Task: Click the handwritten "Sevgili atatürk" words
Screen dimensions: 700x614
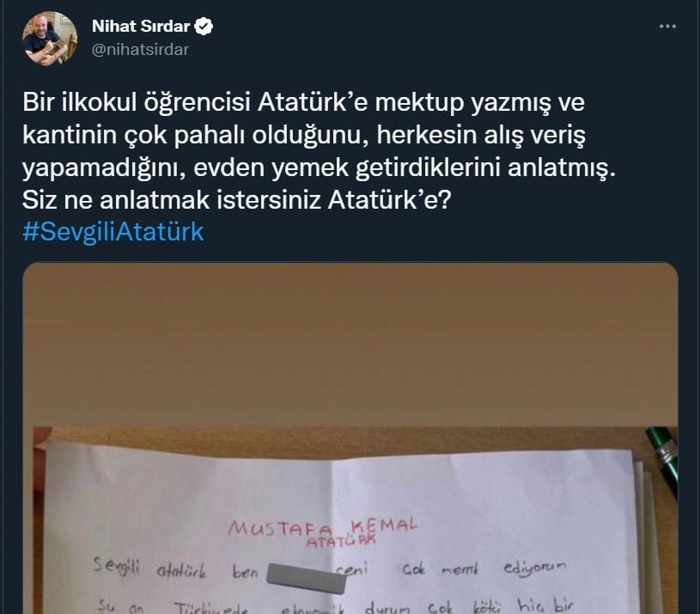Action: tap(150, 568)
